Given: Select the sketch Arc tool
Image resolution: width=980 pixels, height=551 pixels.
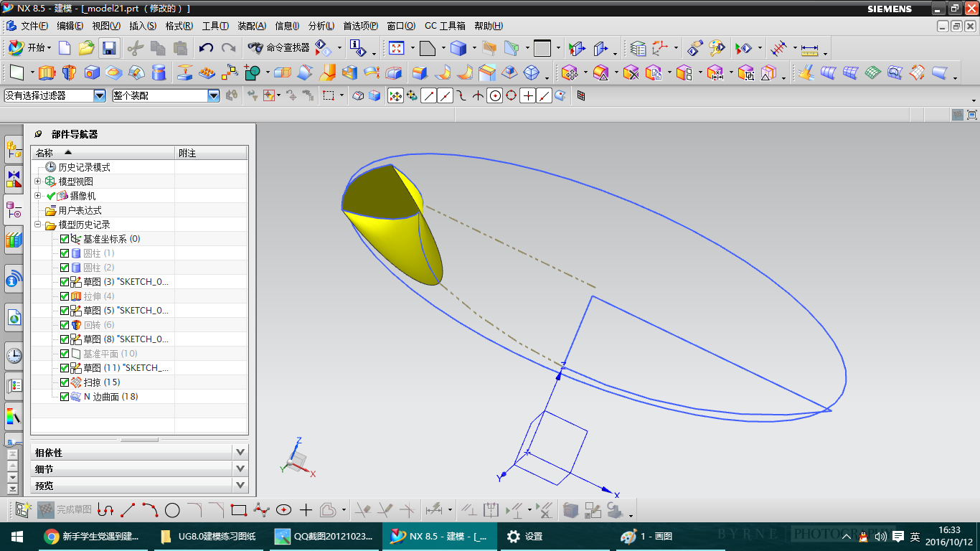Looking at the screenshot, I should point(150,510).
